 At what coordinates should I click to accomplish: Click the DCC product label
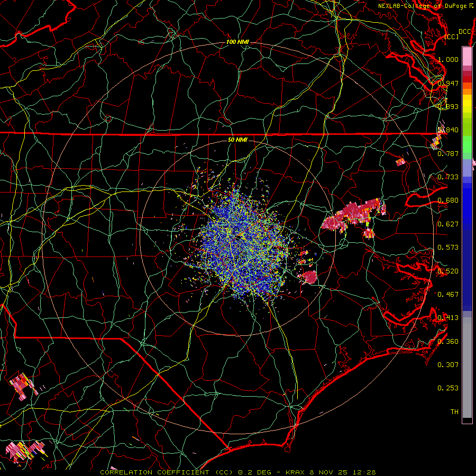click(x=465, y=32)
